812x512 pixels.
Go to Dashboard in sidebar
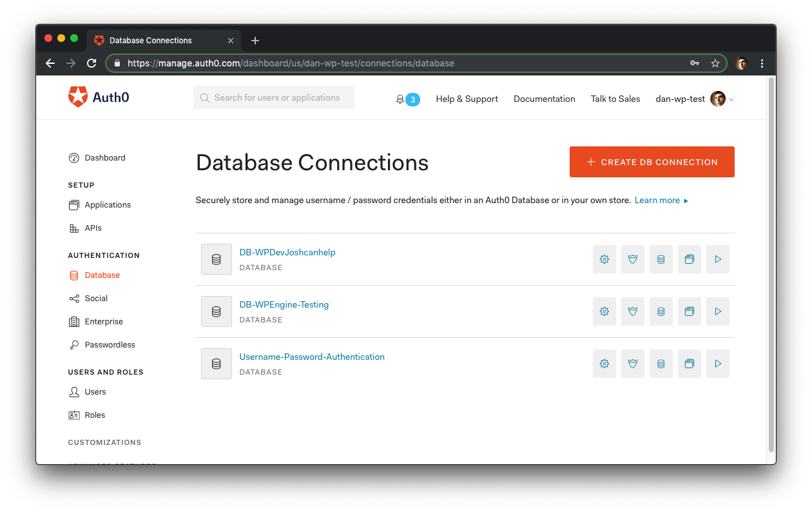(x=97, y=158)
